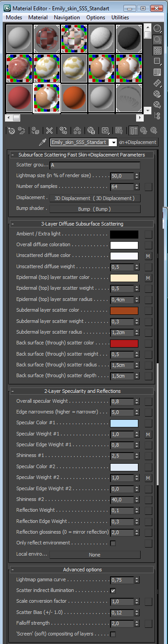Click the Shininess #2 spinner arrows

click(137, 500)
